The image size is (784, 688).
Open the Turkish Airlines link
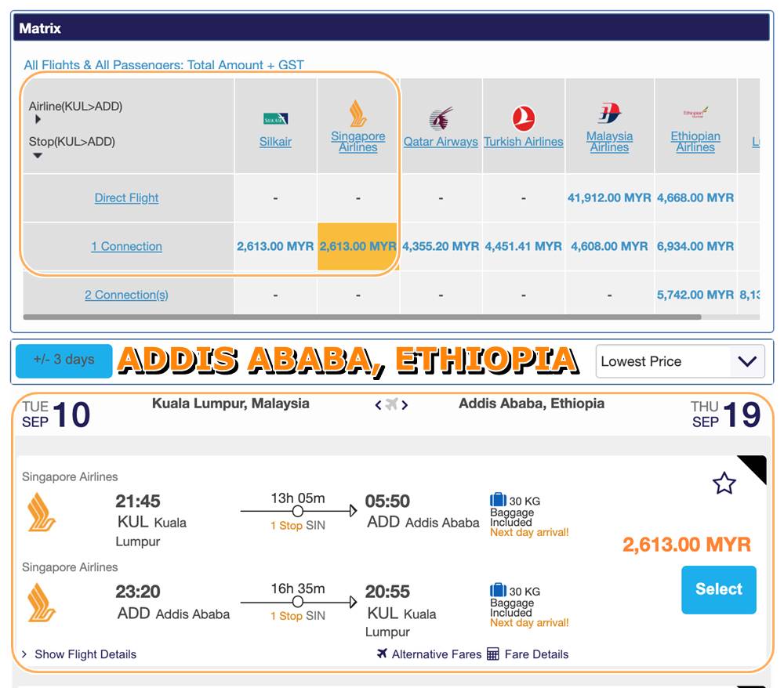tap(524, 142)
